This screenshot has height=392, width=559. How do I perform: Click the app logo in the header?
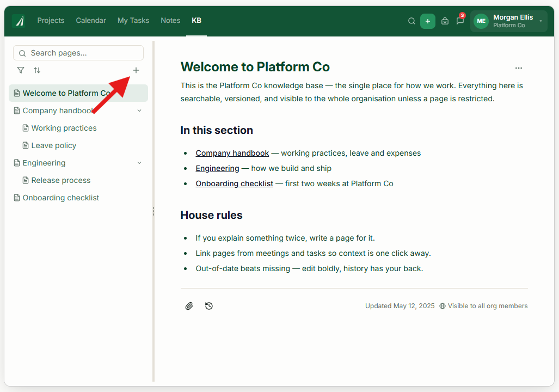tap(19, 21)
